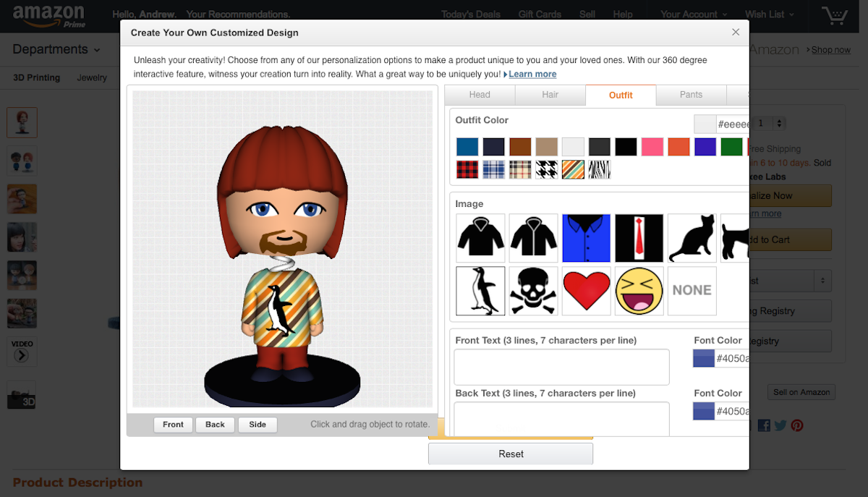Open the Wish List dropdown
Viewport: 868px width, 497px height.
click(x=770, y=14)
